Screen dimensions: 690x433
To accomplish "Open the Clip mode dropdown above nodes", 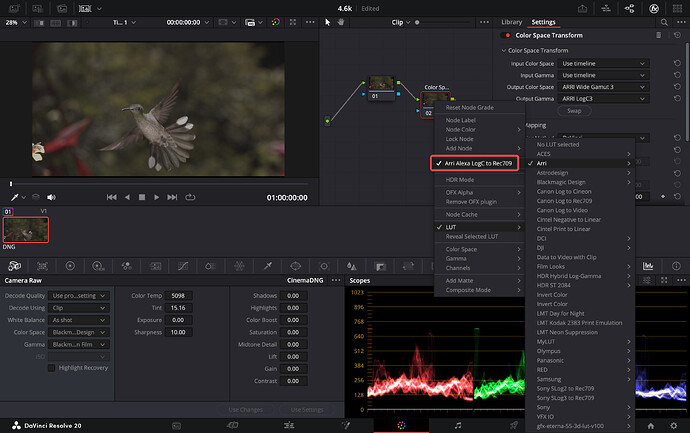I will pyautogui.click(x=400, y=22).
